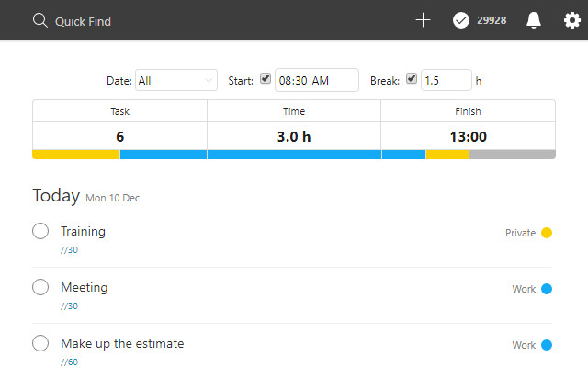Open the Training task
588x368 pixels.
point(83,232)
